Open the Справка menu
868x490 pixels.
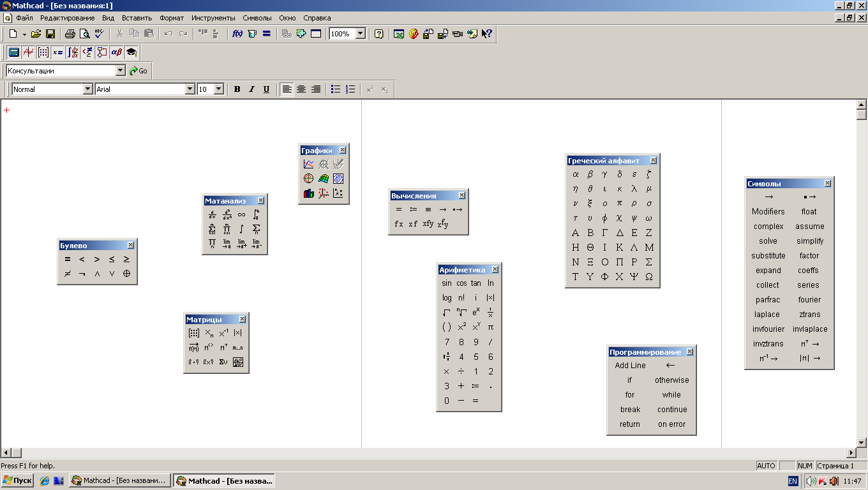point(317,18)
